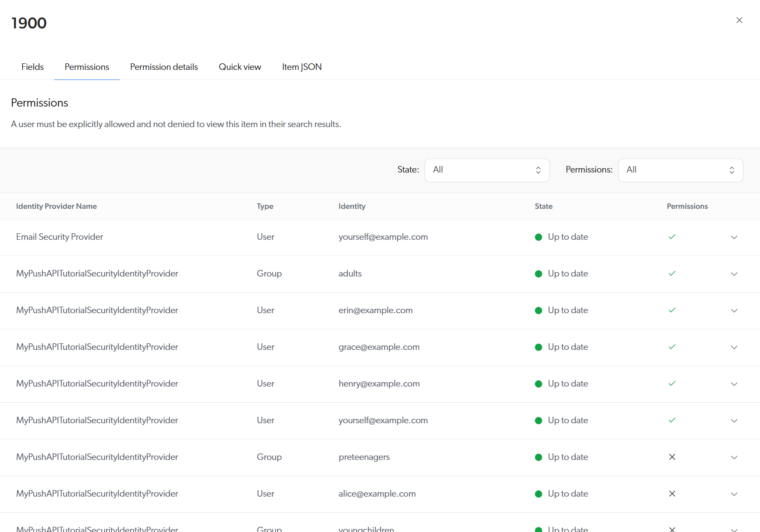
Task: Click the Identity Provider Name column header
Action: [56, 206]
